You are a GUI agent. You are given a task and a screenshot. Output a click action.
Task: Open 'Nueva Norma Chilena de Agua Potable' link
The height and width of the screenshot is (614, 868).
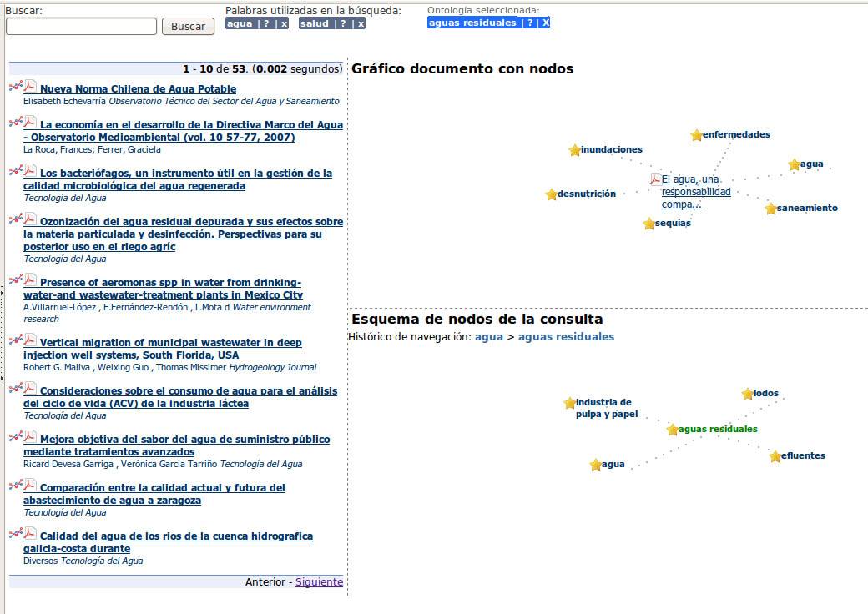[138, 89]
